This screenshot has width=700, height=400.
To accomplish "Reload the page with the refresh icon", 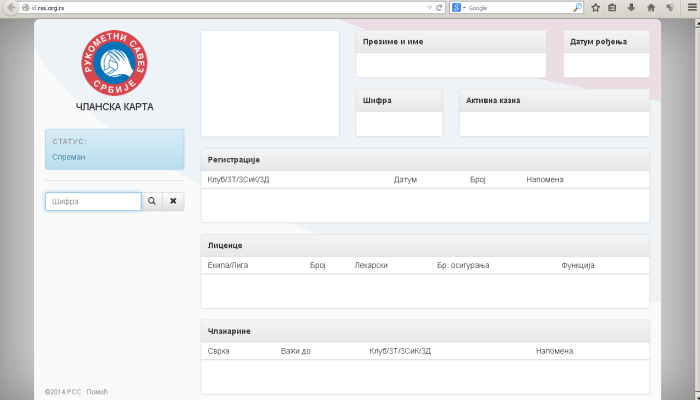I will click(439, 7).
